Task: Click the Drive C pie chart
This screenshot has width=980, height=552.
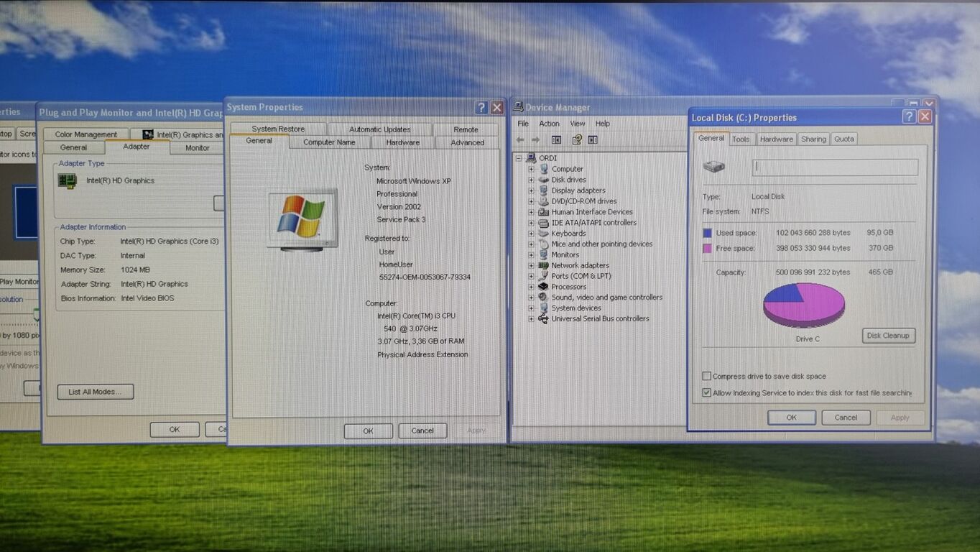Action: (x=804, y=304)
